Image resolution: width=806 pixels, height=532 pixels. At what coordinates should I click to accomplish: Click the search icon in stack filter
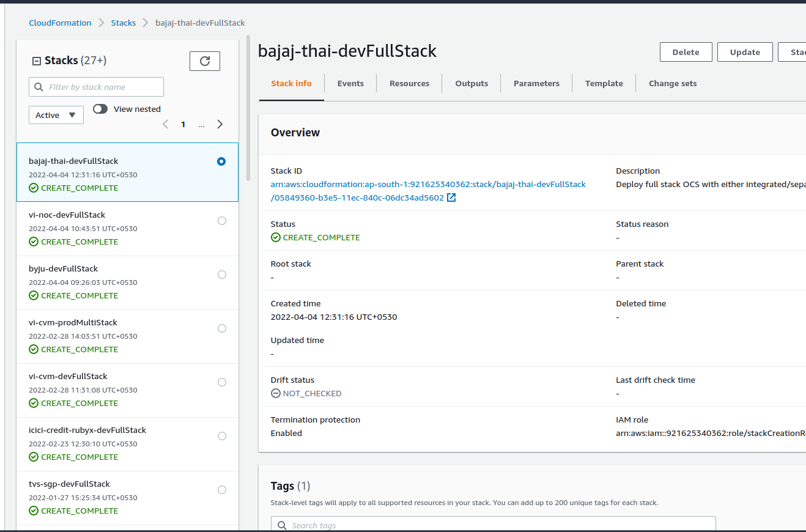[x=39, y=87]
